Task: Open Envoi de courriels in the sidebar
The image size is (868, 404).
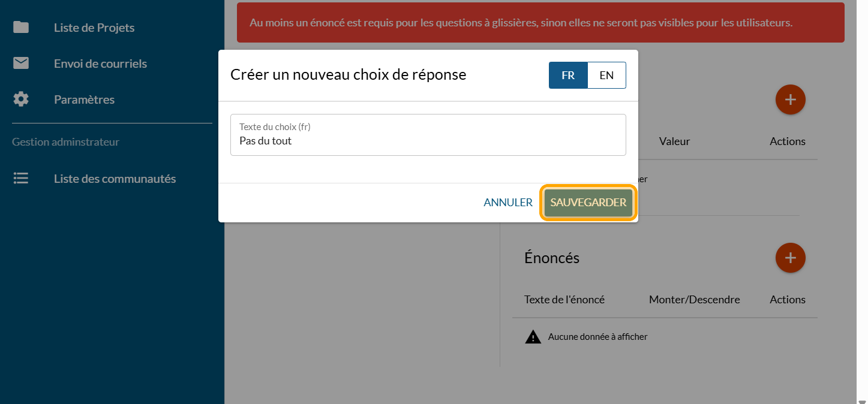Action: click(100, 64)
